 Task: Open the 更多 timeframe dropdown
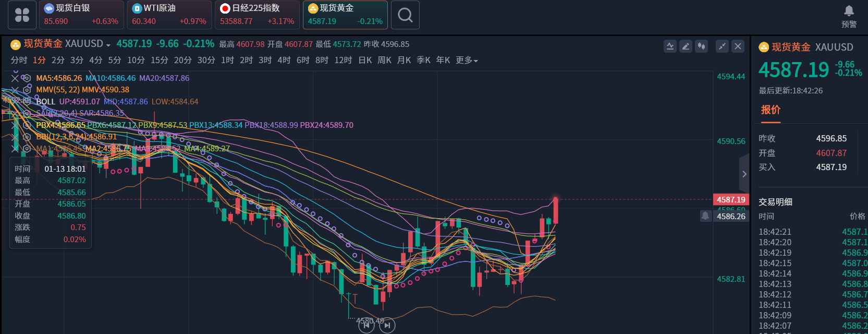pyautogui.click(x=467, y=61)
